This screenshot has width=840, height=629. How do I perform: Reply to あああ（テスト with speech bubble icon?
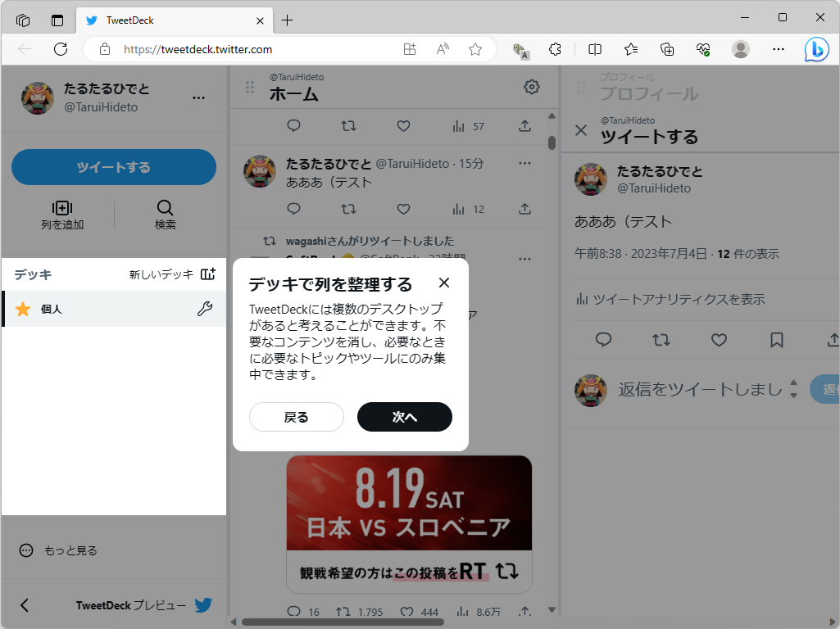pos(293,209)
